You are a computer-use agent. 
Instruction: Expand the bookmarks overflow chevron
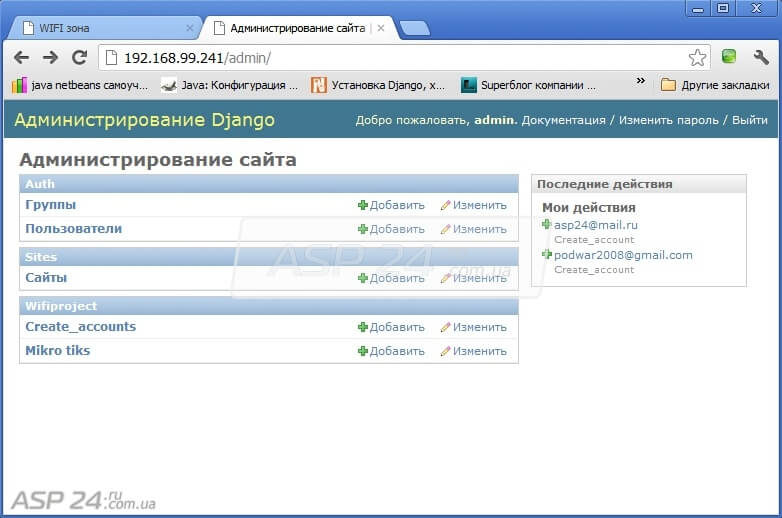(x=641, y=82)
